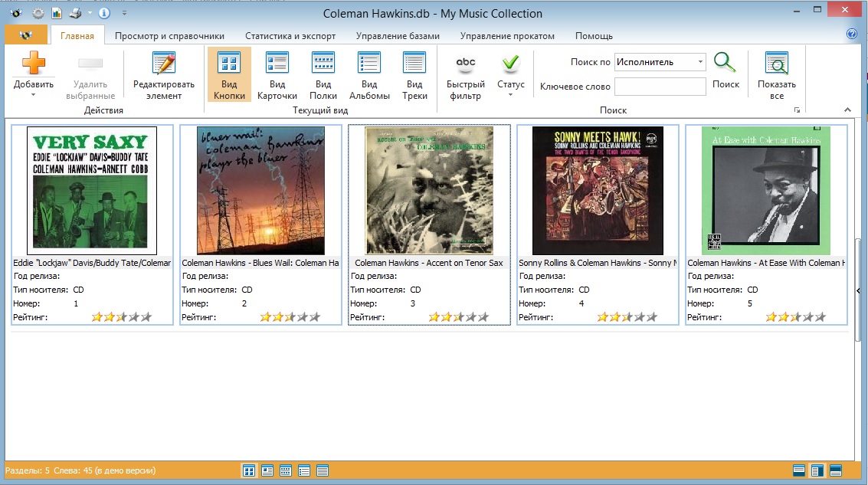Image resolution: width=868 pixels, height=485 pixels.
Task: Toggle the bottom-panel layout in status bar
Action: tap(799, 471)
